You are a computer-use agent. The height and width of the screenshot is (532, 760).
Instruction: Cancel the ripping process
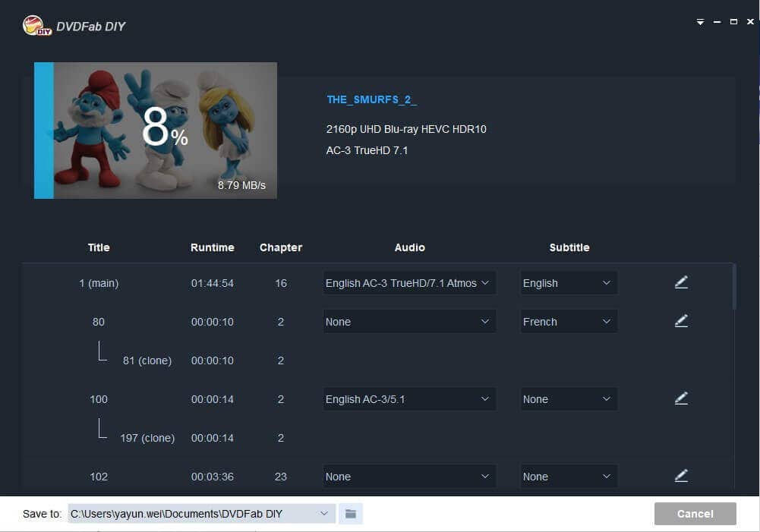coord(695,514)
